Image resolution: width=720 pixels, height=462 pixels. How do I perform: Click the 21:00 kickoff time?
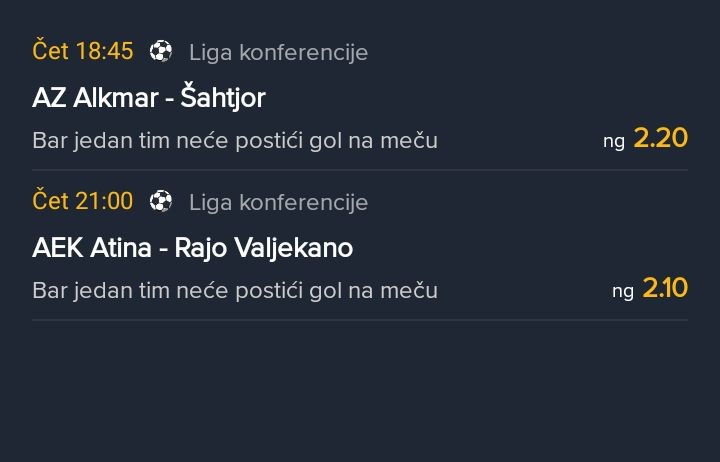pos(104,201)
